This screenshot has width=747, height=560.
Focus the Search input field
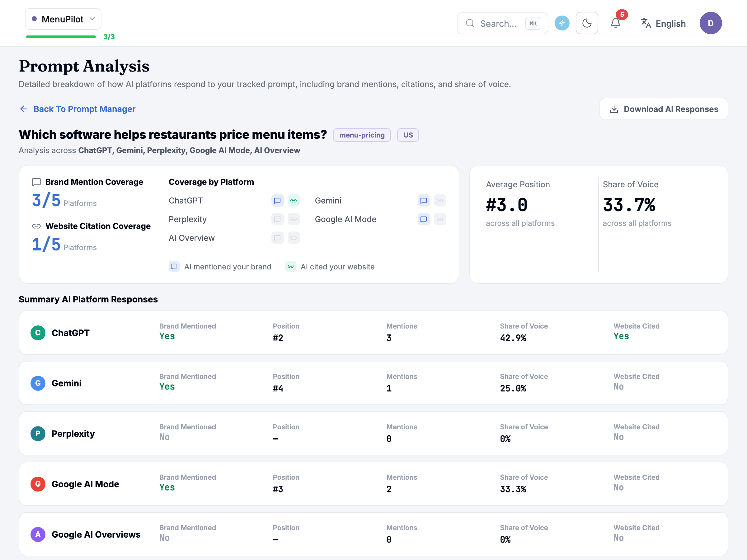pyautogui.click(x=502, y=23)
